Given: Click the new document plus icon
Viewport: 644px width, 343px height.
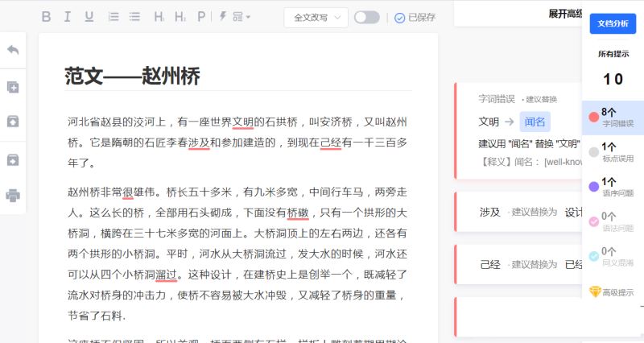Looking at the screenshot, I should click(13, 87).
